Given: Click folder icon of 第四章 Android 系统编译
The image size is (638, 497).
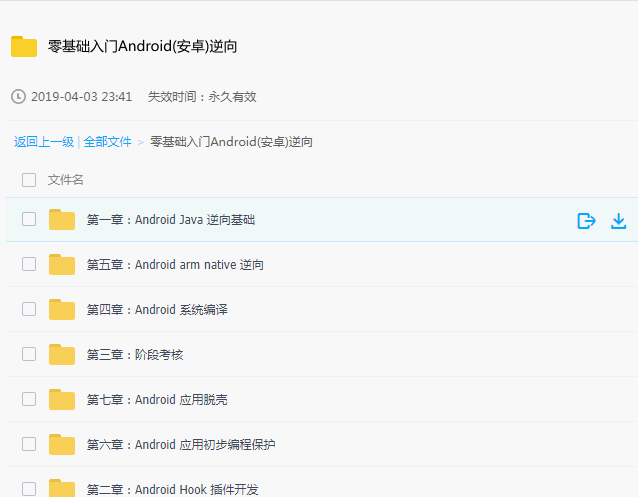Looking at the screenshot, I should pos(62,309).
